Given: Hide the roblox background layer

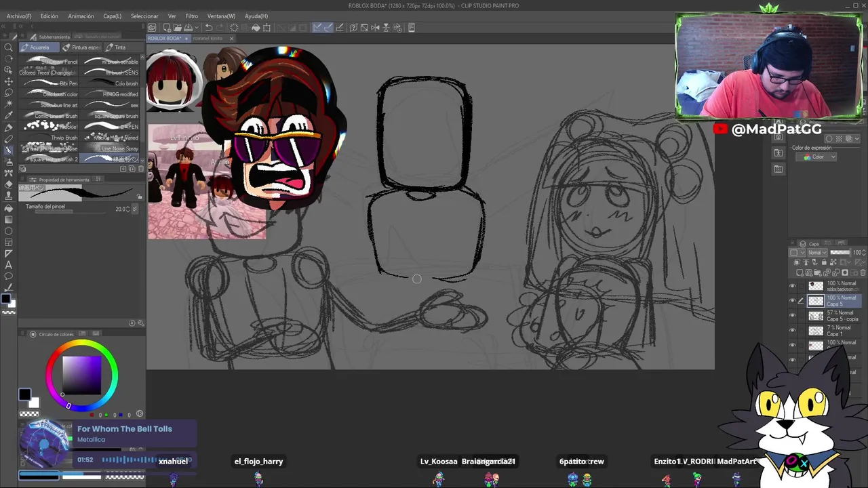Looking at the screenshot, I should (792, 286).
